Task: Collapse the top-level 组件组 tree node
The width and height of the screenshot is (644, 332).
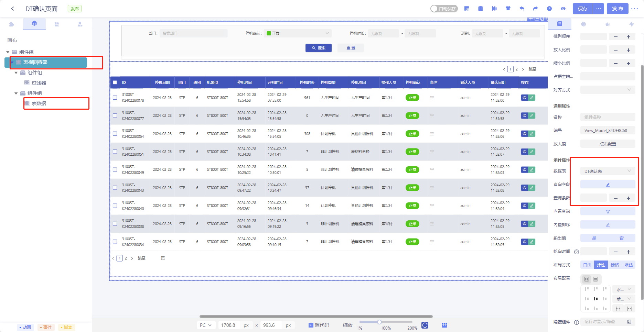Action: (8, 52)
